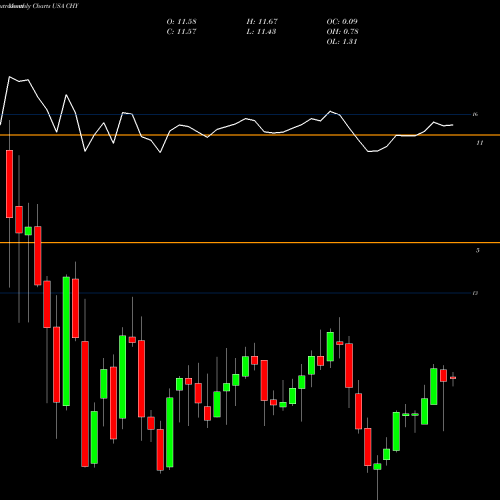Click the 'OL: 1.31' value
This screenshot has width=500, height=500.
tap(342, 42)
